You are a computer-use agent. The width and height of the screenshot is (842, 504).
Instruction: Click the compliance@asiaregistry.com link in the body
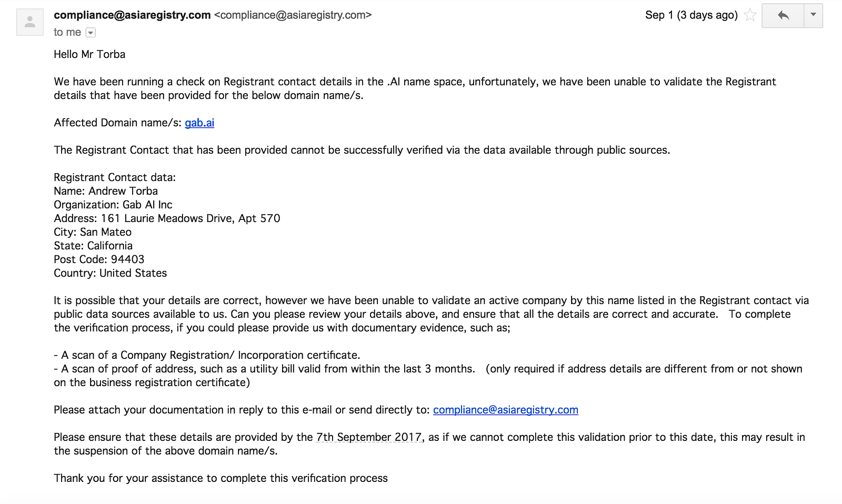coord(506,410)
